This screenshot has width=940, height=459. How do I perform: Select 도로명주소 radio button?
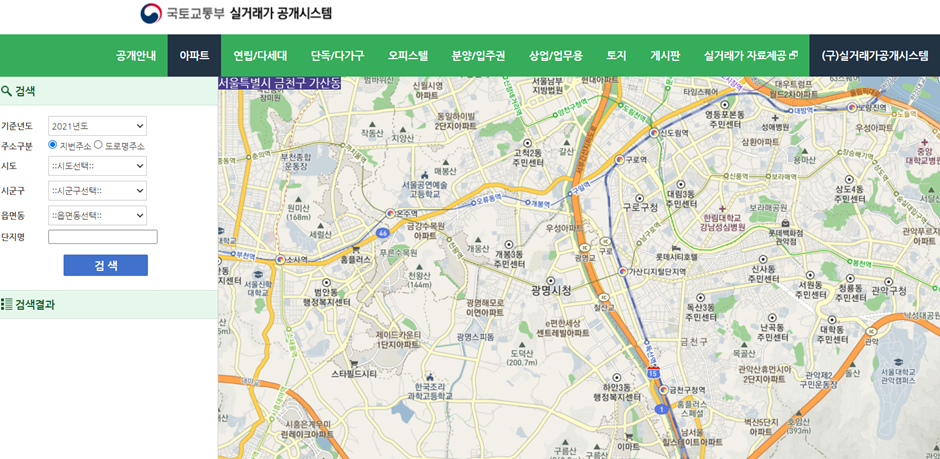pos(98,145)
